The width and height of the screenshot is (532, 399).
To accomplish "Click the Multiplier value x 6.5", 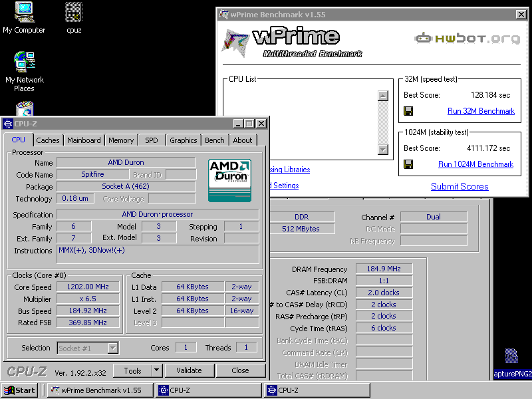I will click(x=88, y=299).
